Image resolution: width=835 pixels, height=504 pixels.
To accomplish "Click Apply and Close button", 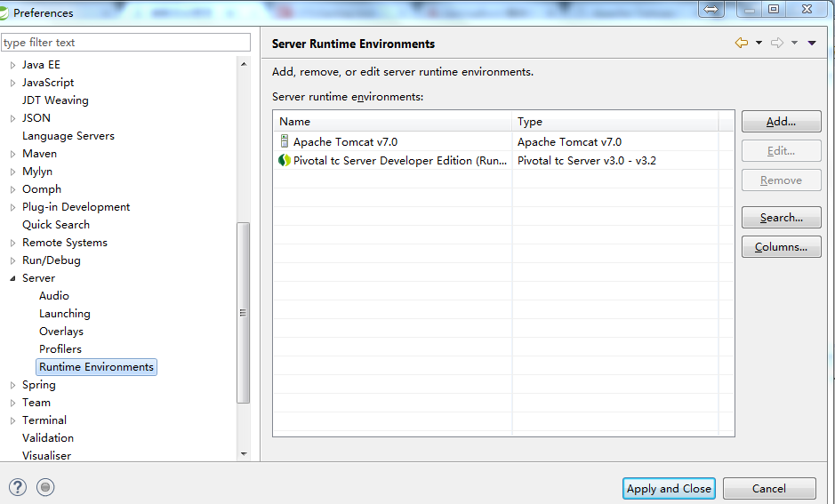I will pyautogui.click(x=669, y=489).
